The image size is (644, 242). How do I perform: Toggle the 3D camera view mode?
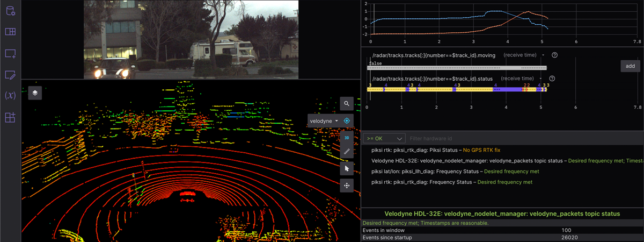tap(347, 138)
